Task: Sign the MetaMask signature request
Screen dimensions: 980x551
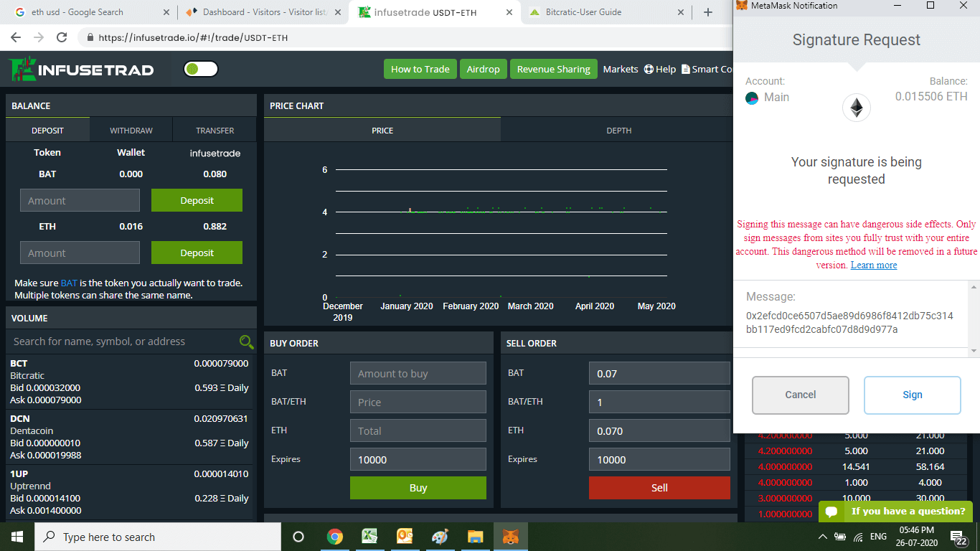Action: click(912, 395)
